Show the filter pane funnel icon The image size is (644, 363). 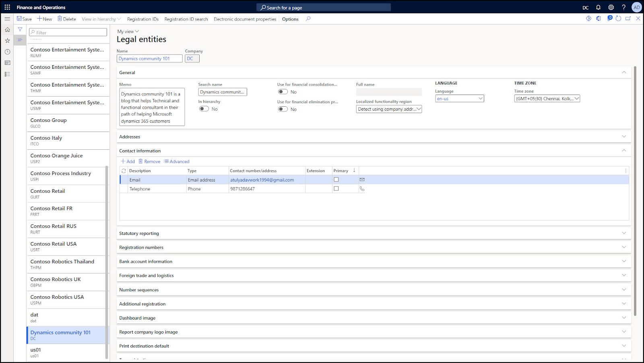click(x=20, y=29)
